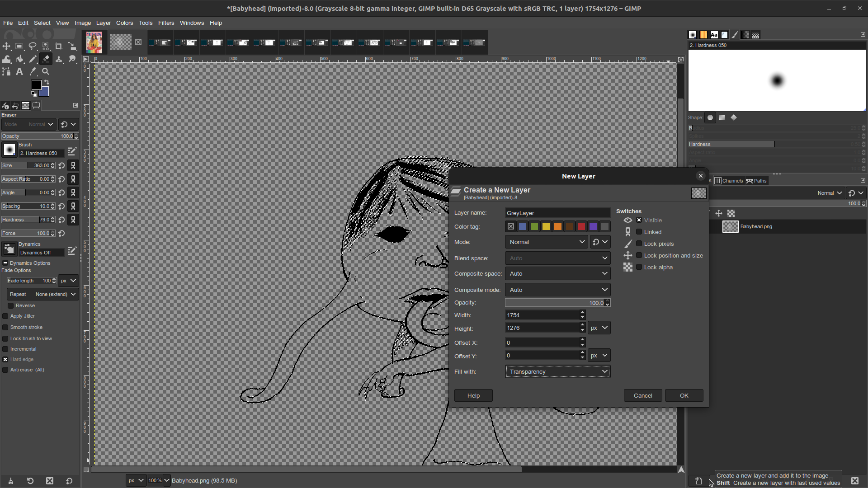This screenshot has width=868, height=488.
Task: Pick the Smudge tool
Action: coord(72,59)
